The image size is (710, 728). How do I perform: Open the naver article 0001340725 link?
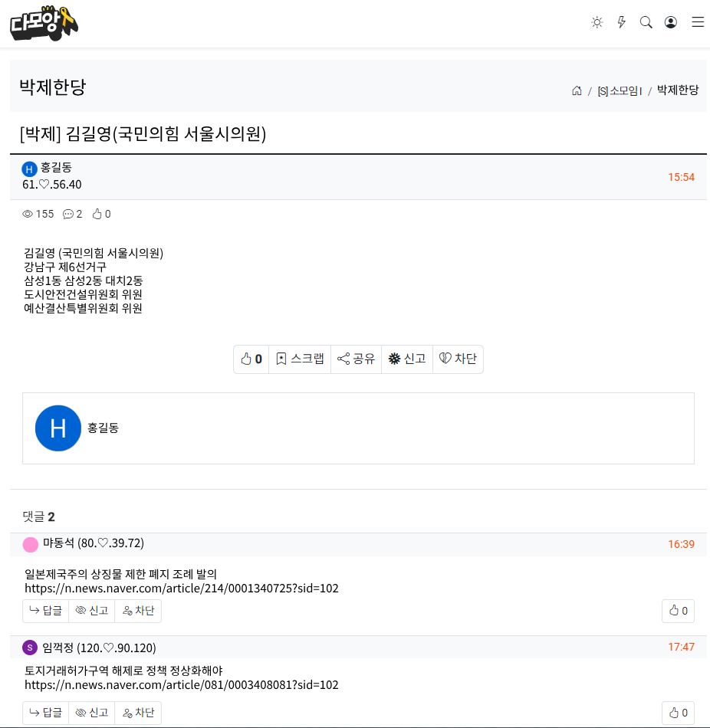click(182, 589)
